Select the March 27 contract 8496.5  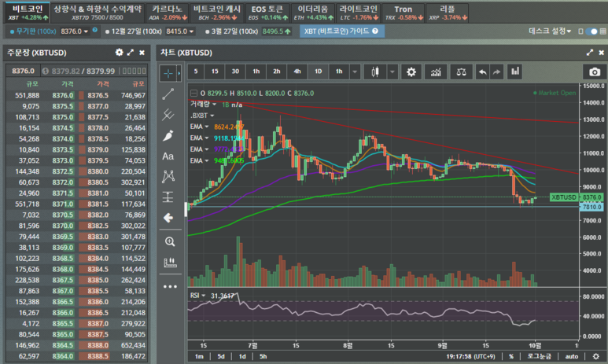(249, 31)
